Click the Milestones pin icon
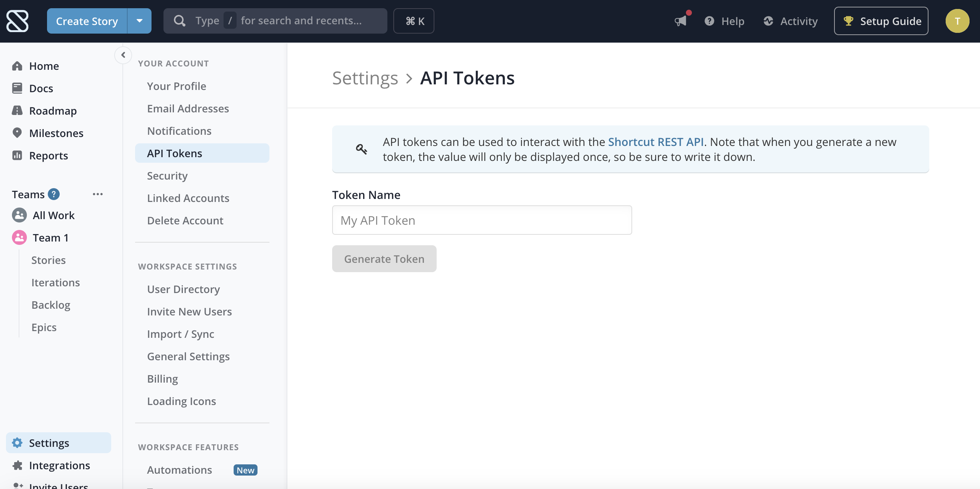The height and width of the screenshot is (489, 980). 17,133
